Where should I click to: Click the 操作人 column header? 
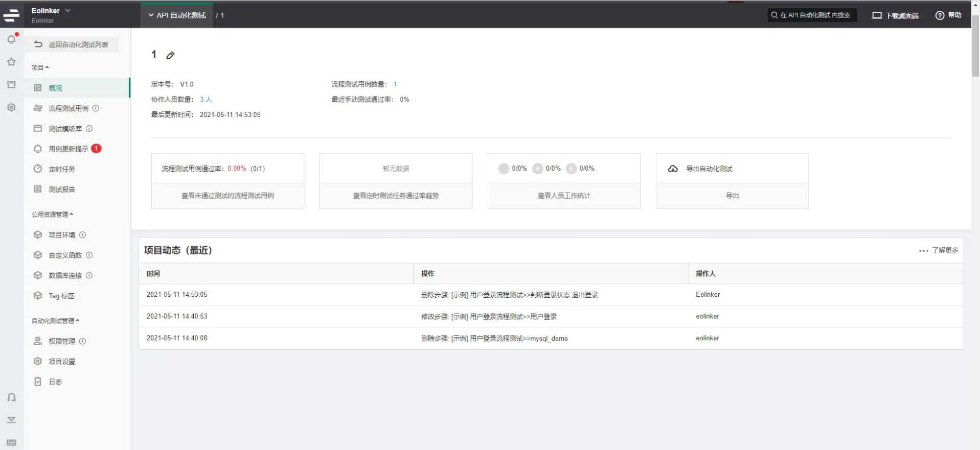pos(826,274)
